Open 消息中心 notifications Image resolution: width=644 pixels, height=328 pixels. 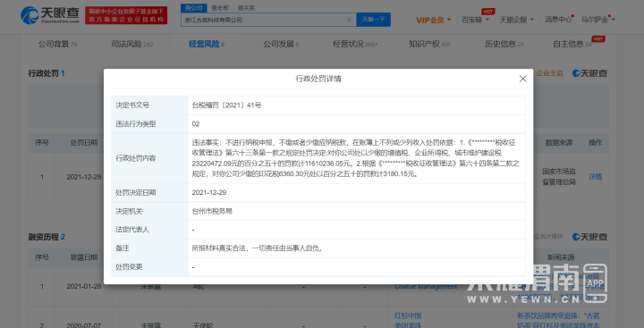pos(558,20)
